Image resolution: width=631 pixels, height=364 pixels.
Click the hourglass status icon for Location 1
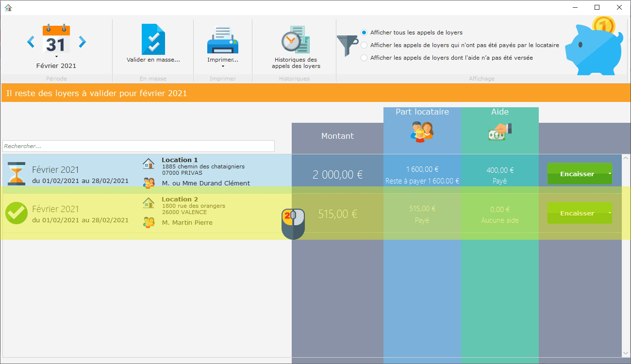pyautogui.click(x=17, y=174)
